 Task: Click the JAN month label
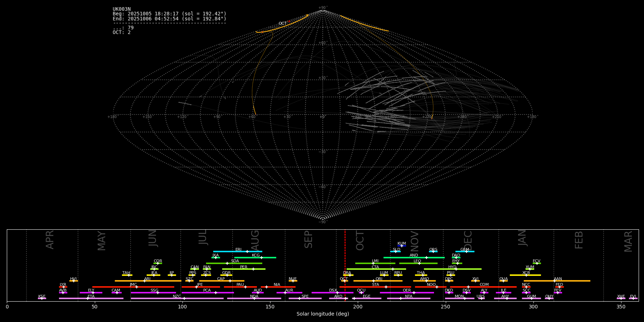point(522,238)
